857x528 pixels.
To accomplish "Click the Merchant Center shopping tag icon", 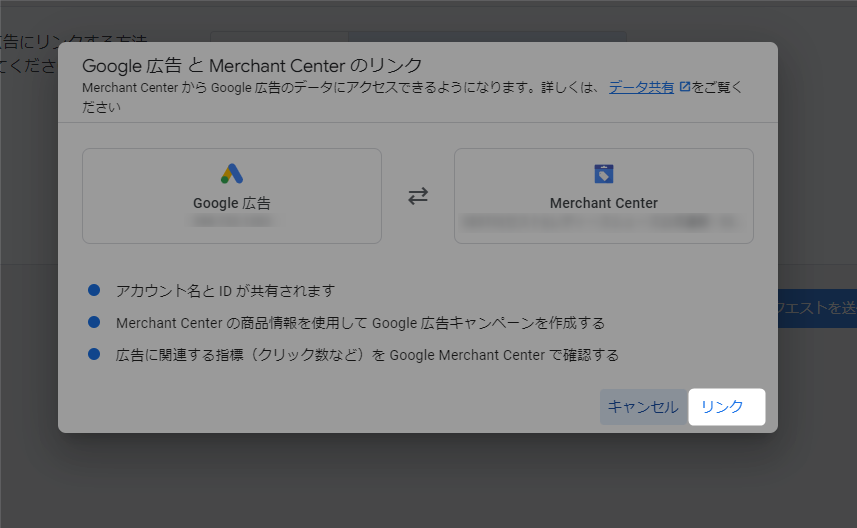I will [603, 174].
